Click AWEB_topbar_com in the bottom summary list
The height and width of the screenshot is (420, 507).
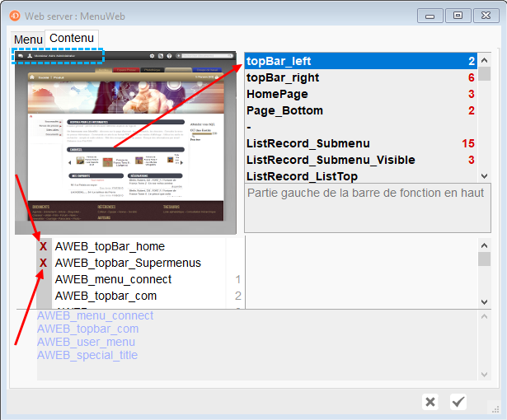(87, 329)
